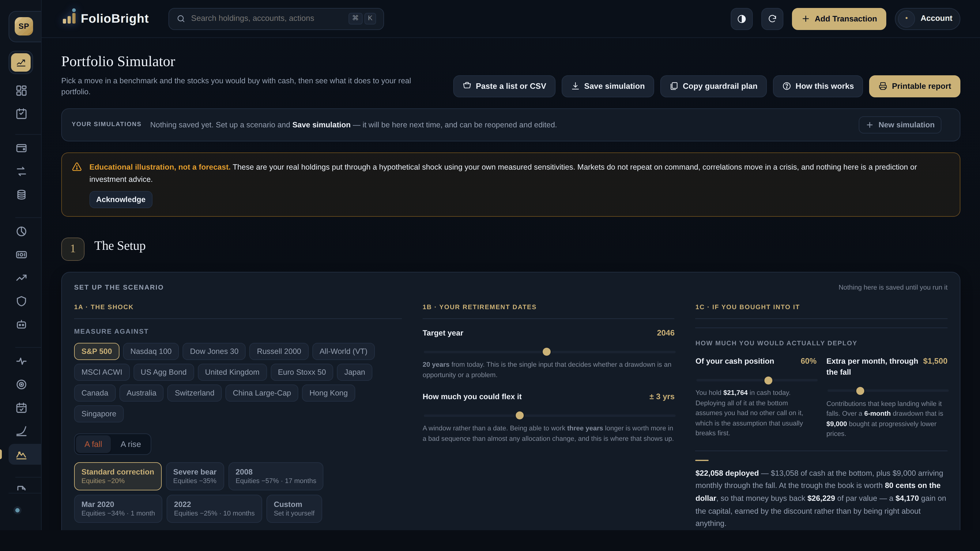Click New simulation button
980x551 pixels.
click(900, 125)
